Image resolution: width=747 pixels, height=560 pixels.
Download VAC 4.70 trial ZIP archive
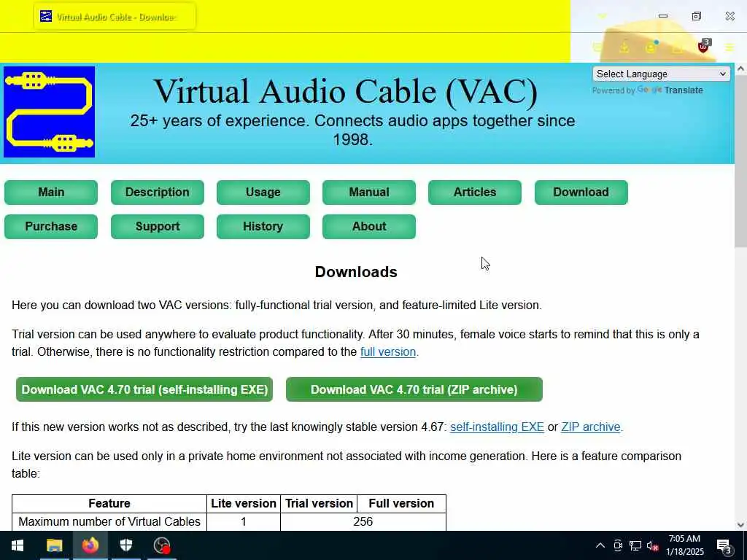click(x=414, y=389)
